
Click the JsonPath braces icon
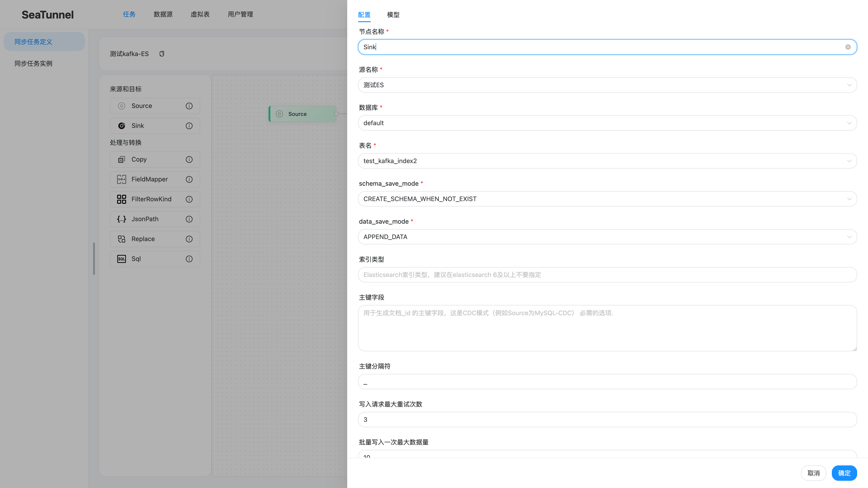[121, 219]
